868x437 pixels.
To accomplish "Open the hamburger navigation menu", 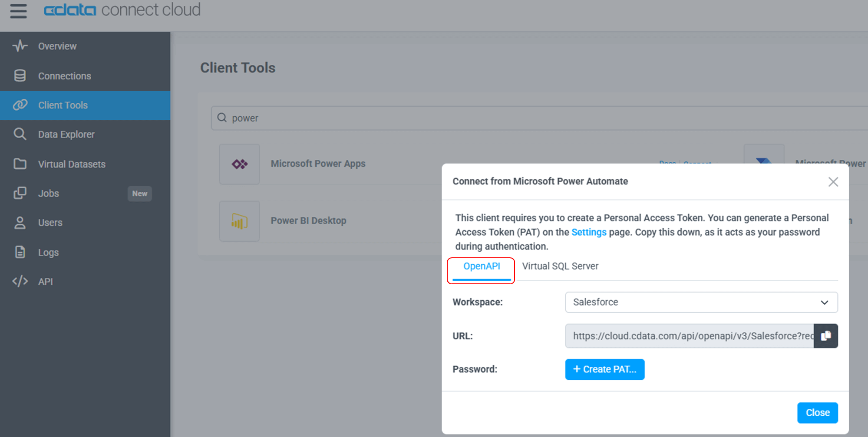I will pyautogui.click(x=18, y=11).
